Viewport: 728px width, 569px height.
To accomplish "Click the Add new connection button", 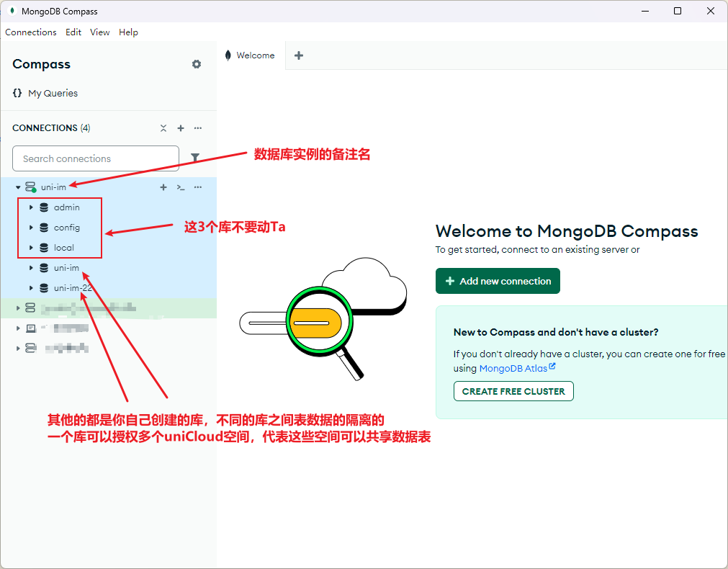I will tap(498, 281).
